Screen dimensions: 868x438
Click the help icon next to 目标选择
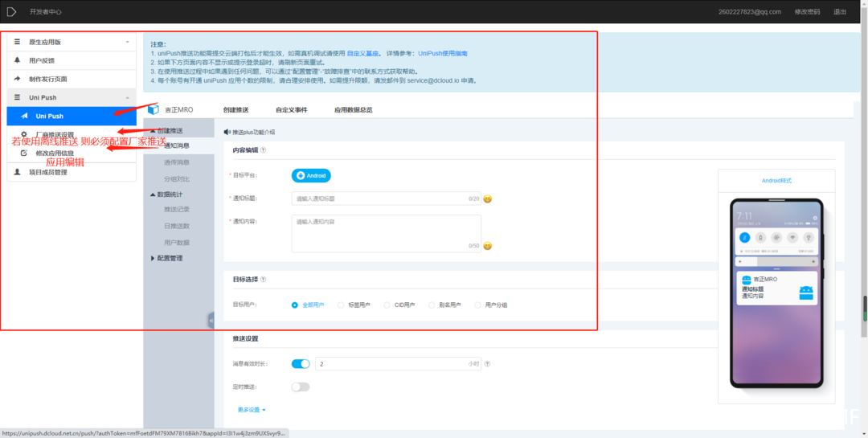[263, 280]
